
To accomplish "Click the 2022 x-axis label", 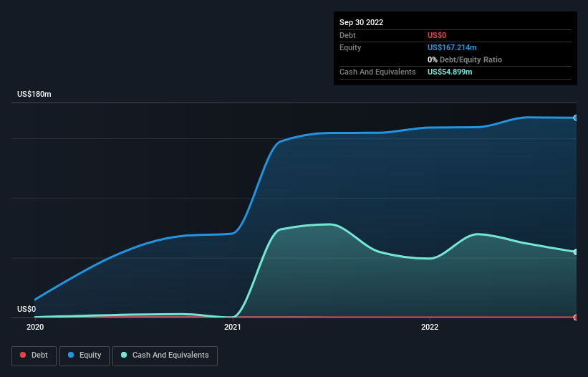I will coord(430,327).
